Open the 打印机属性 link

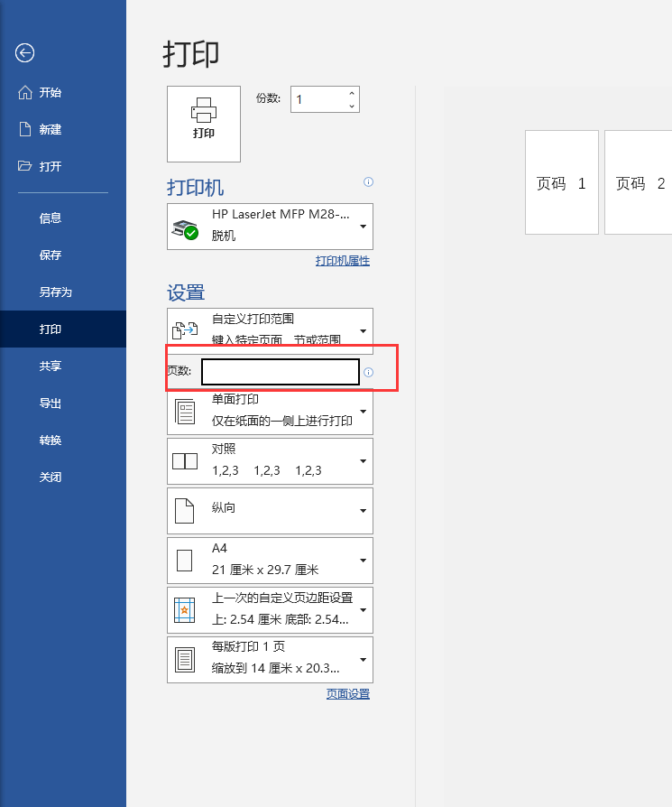pyautogui.click(x=343, y=261)
